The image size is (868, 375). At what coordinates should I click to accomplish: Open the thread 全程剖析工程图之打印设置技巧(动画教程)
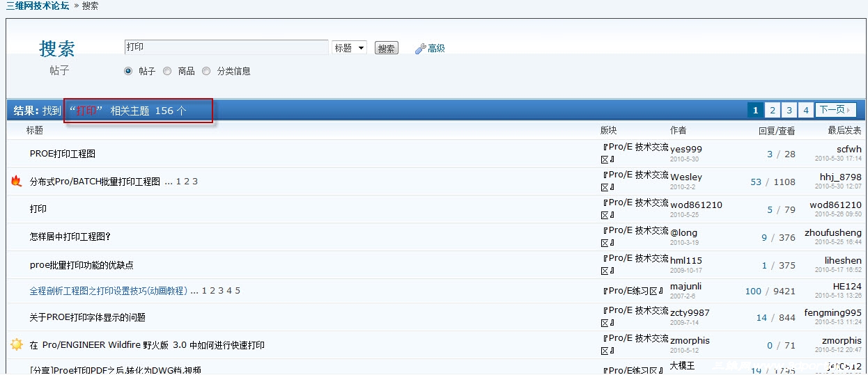coord(109,291)
